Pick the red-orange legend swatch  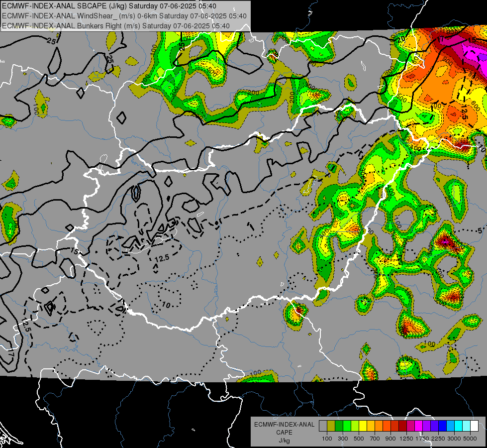[x=387, y=426]
